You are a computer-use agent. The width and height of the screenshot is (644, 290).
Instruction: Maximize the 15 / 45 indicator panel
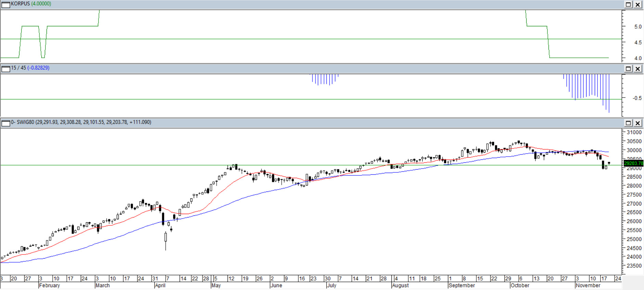point(628,69)
